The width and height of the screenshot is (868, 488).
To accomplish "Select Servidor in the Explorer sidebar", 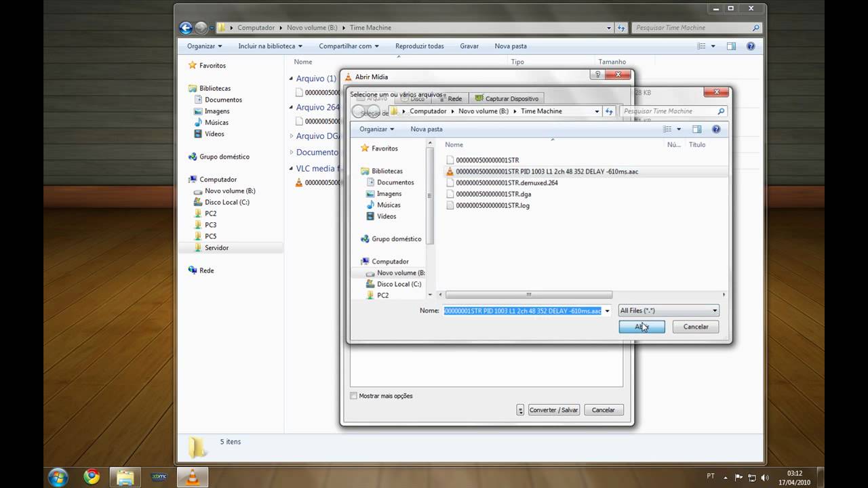I will (x=217, y=247).
